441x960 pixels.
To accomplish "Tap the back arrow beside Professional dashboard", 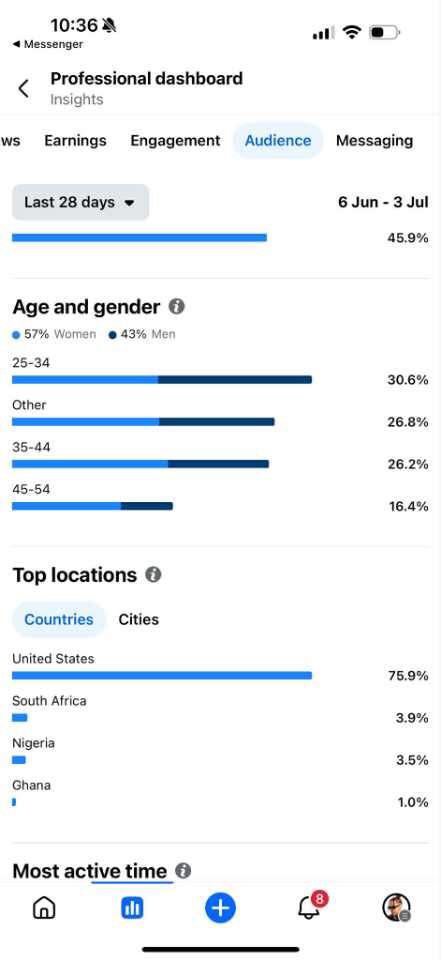I will click(x=23, y=89).
